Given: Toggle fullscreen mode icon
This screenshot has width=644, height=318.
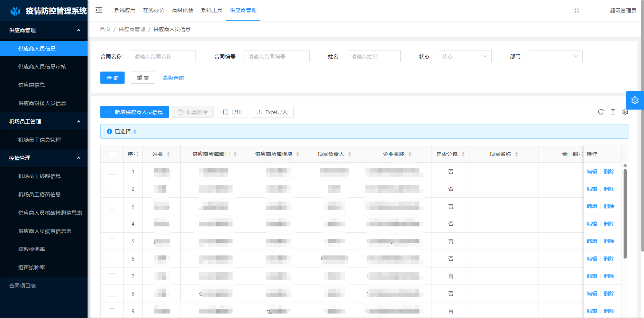Looking at the screenshot, I should (x=577, y=10).
